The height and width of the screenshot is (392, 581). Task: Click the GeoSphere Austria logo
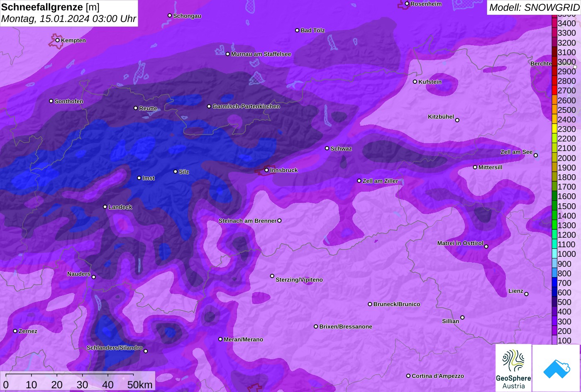(x=513, y=368)
